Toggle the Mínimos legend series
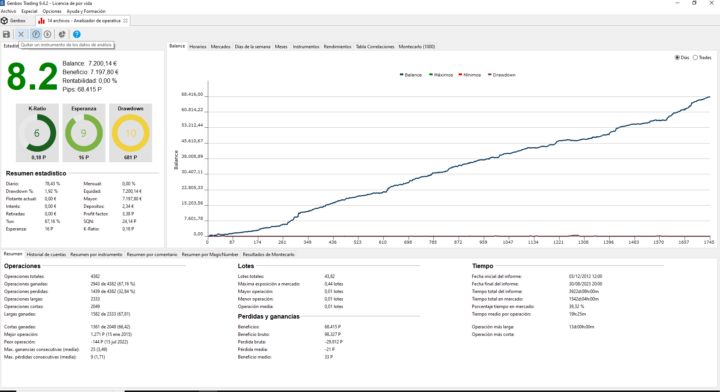Image resolution: width=720 pixels, height=392 pixels. [469, 75]
